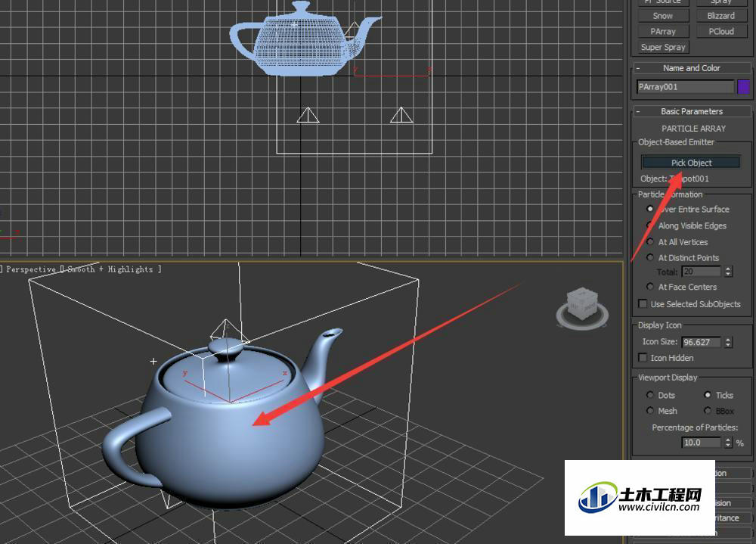Image resolution: width=756 pixels, height=544 pixels.
Task: Click the left PArray emitter triangle icon
Action: pos(308,115)
